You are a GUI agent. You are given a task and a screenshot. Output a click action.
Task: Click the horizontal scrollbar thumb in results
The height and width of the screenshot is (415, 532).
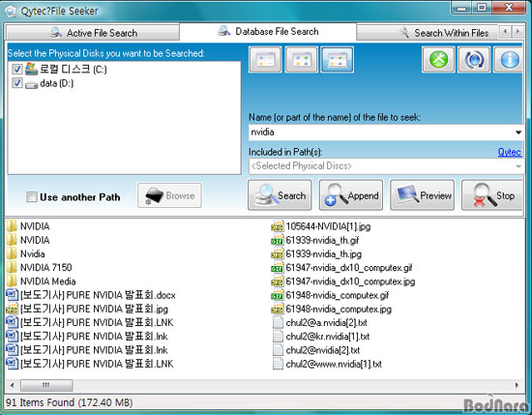tap(46, 385)
